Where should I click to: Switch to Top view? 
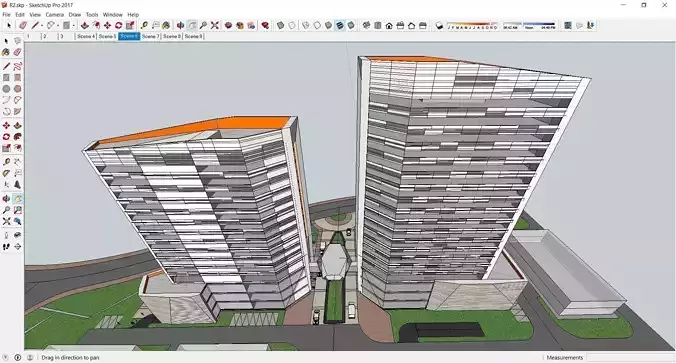tap(378, 25)
